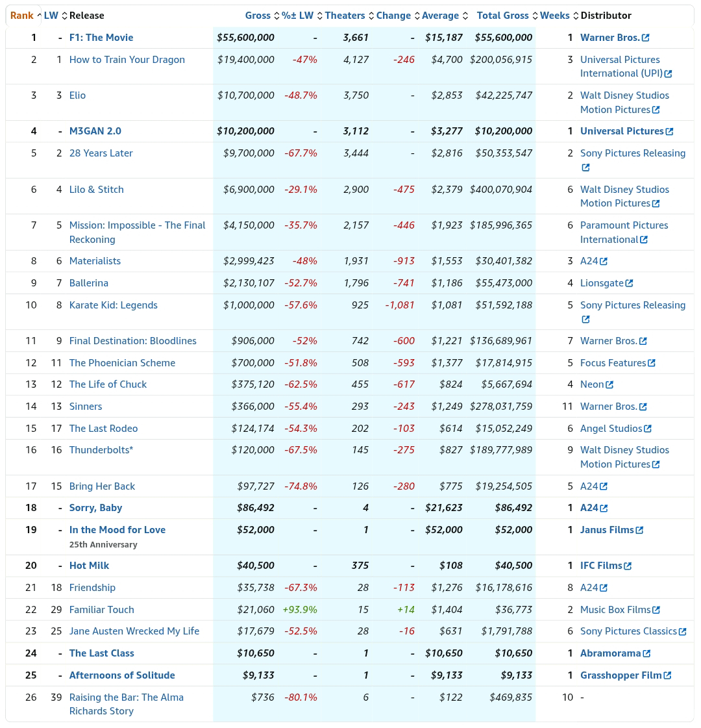Screen dimensions: 701x728
Task: Click external link icon beside A24 in Materialists row
Action: [x=604, y=262]
